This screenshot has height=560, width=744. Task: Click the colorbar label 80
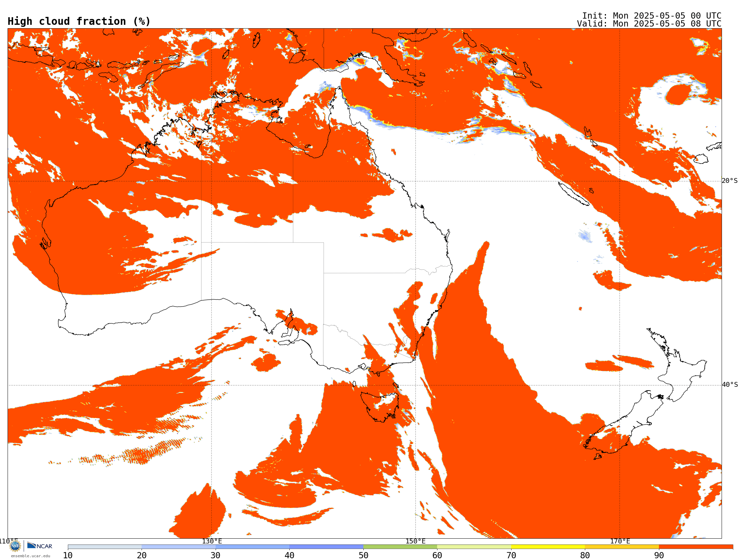[585, 555]
